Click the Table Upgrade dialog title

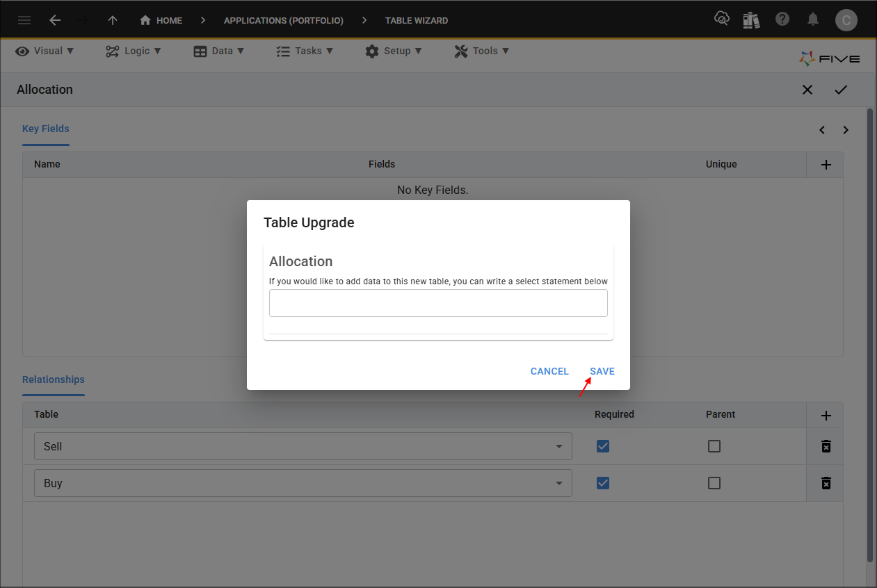pos(309,222)
